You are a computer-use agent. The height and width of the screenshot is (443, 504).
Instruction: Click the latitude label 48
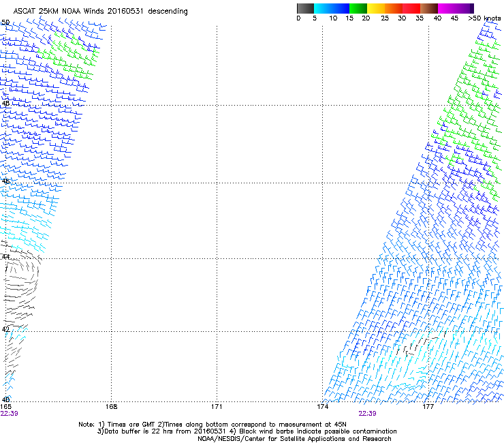click(x=5, y=104)
